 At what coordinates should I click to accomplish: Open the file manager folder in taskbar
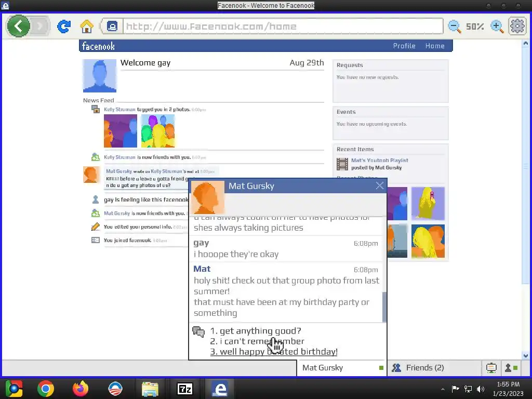tap(150, 389)
